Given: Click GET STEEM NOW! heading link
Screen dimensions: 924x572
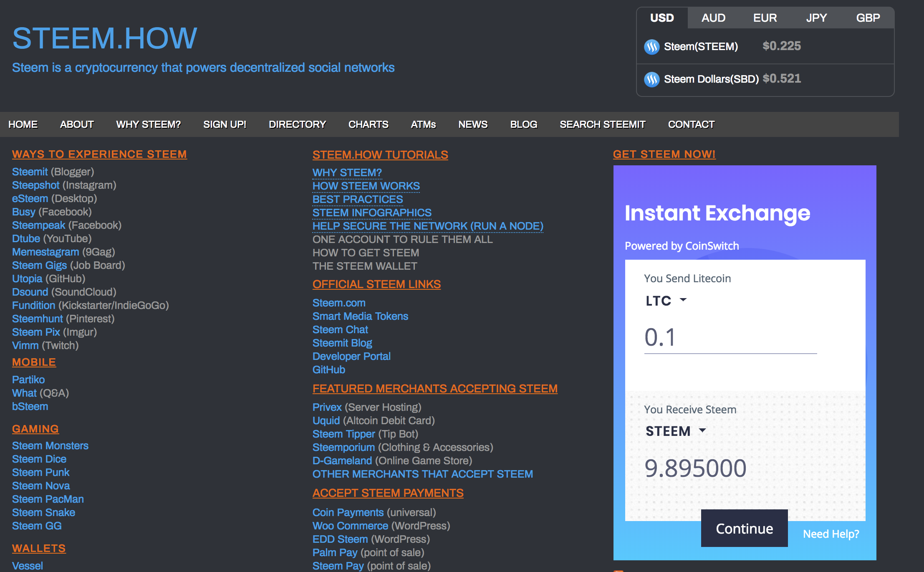Looking at the screenshot, I should 664,154.
